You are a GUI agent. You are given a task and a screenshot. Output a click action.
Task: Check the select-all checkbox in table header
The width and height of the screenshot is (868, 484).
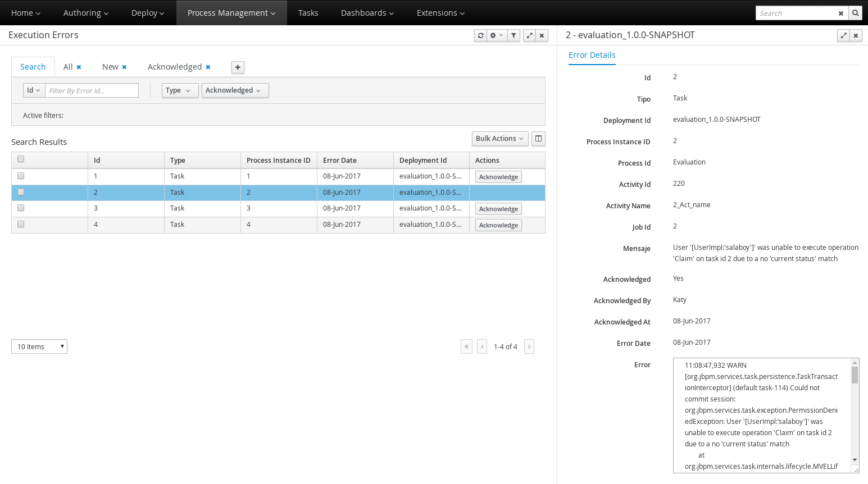[21, 159]
